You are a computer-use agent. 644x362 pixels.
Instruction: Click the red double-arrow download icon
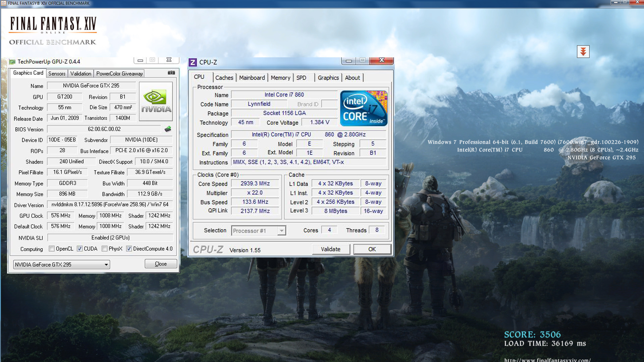(583, 52)
